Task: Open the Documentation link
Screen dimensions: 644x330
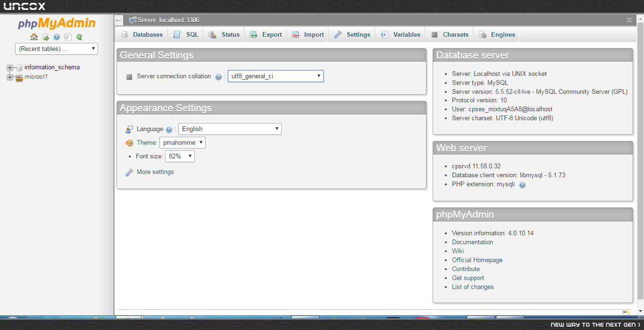Action: click(x=472, y=242)
